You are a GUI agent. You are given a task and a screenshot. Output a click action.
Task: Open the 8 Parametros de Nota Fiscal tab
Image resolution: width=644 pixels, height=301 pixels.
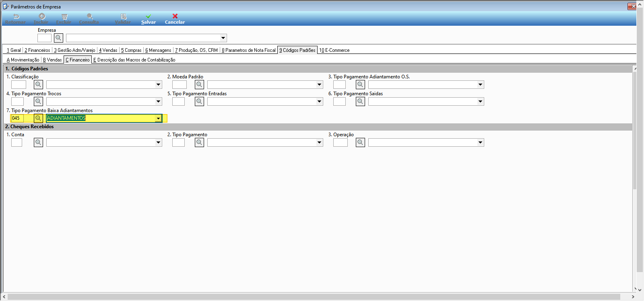point(249,50)
